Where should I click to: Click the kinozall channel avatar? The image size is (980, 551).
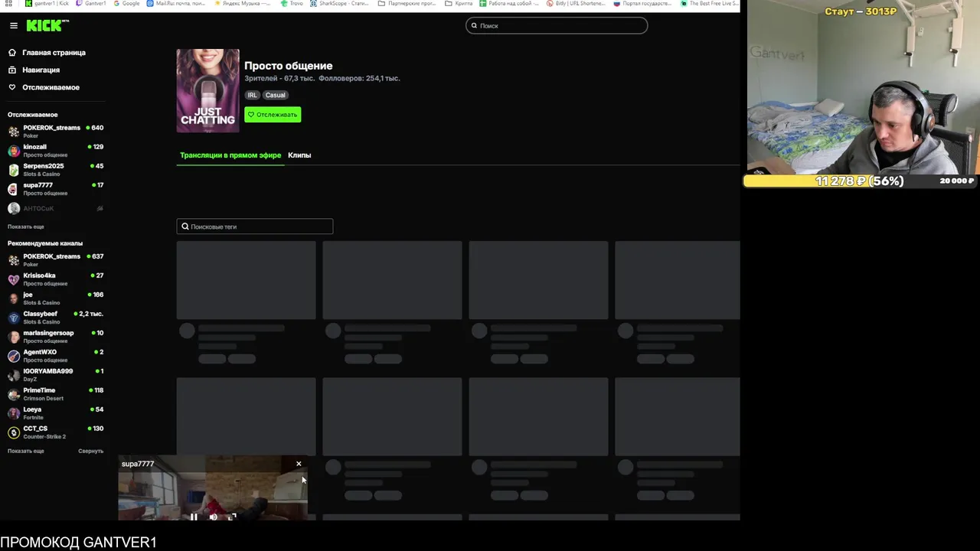(13, 151)
